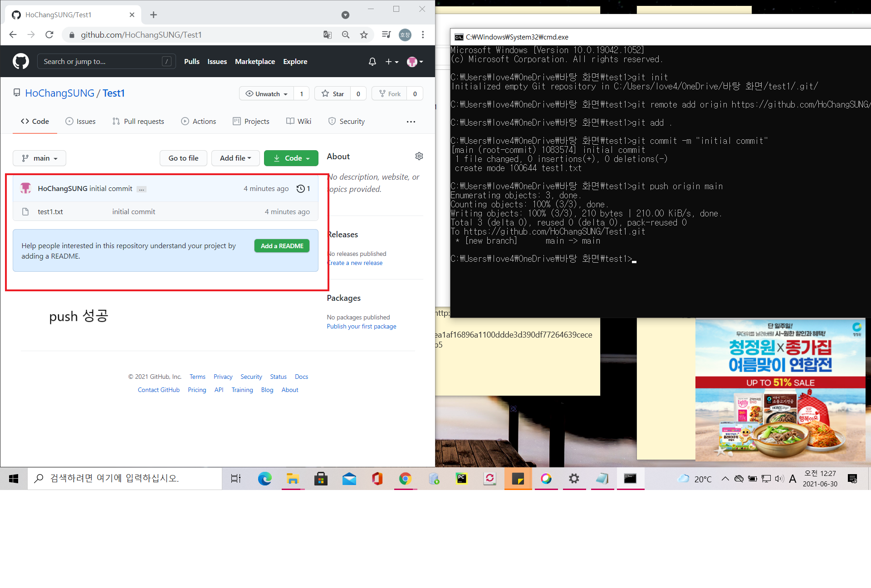Open Microsoft Edge from the taskbar
This screenshot has width=871, height=588.
point(264,478)
